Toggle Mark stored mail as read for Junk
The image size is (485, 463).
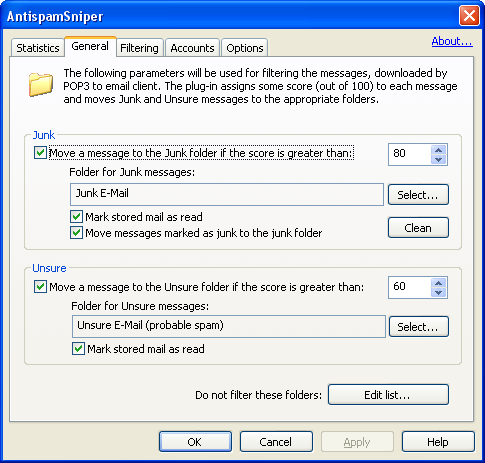tap(76, 217)
